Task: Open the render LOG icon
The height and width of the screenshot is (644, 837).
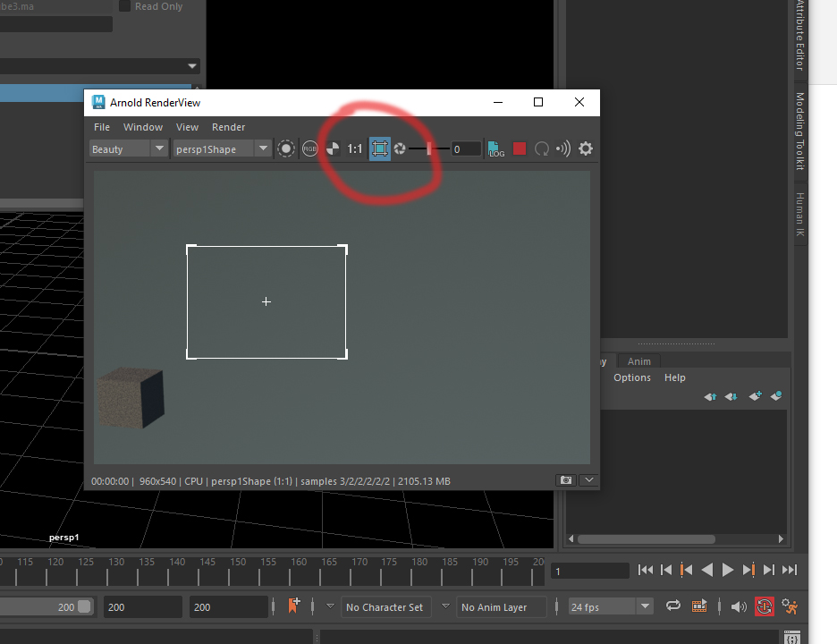Action: pos(496,148)
